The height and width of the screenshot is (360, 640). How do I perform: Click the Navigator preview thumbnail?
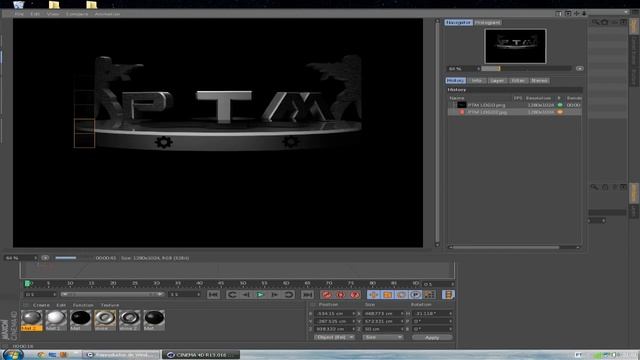(x=515, y=46)
